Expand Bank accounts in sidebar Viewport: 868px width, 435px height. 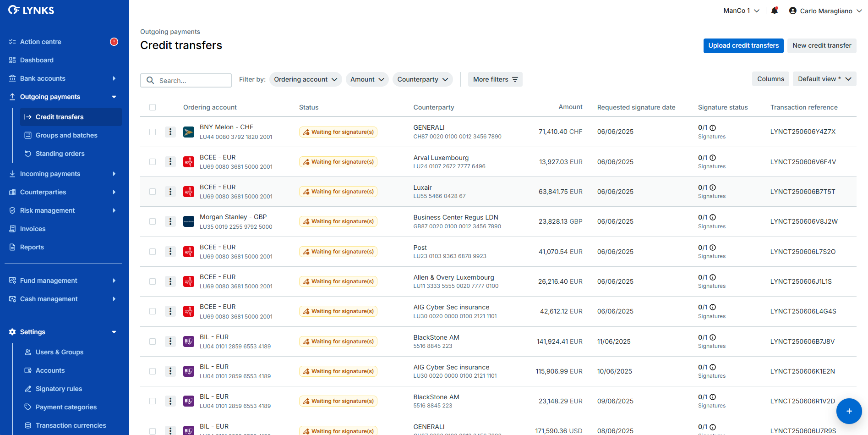point(63,78)
